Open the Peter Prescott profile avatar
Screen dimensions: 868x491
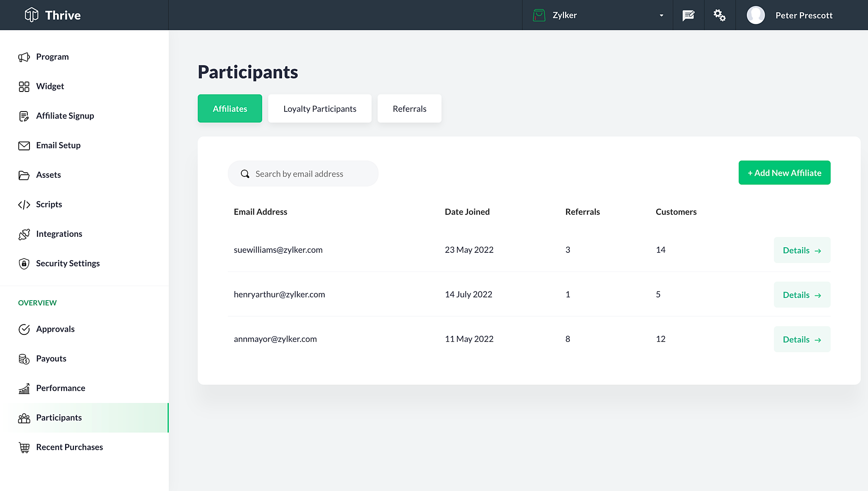(x=756, y=15)
